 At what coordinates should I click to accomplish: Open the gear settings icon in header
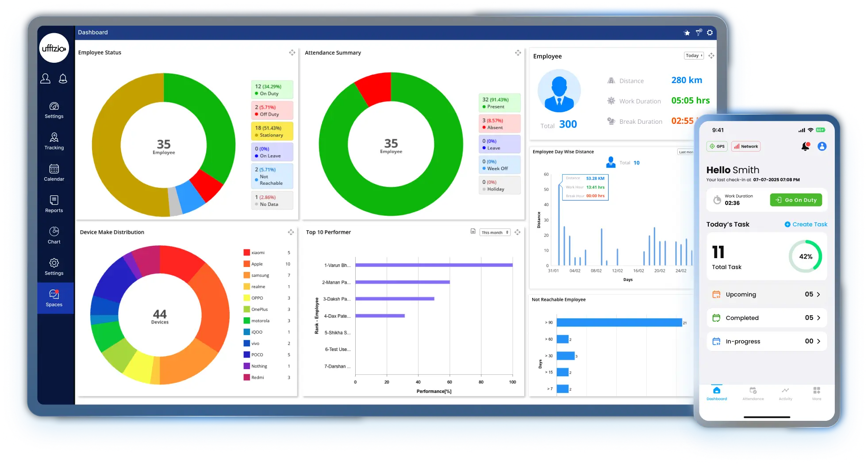[x=710, y=33]
